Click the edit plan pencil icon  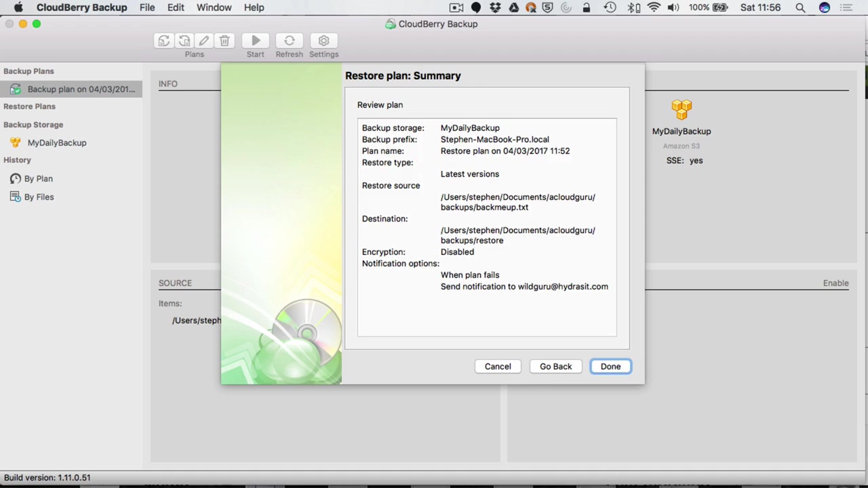204,41
